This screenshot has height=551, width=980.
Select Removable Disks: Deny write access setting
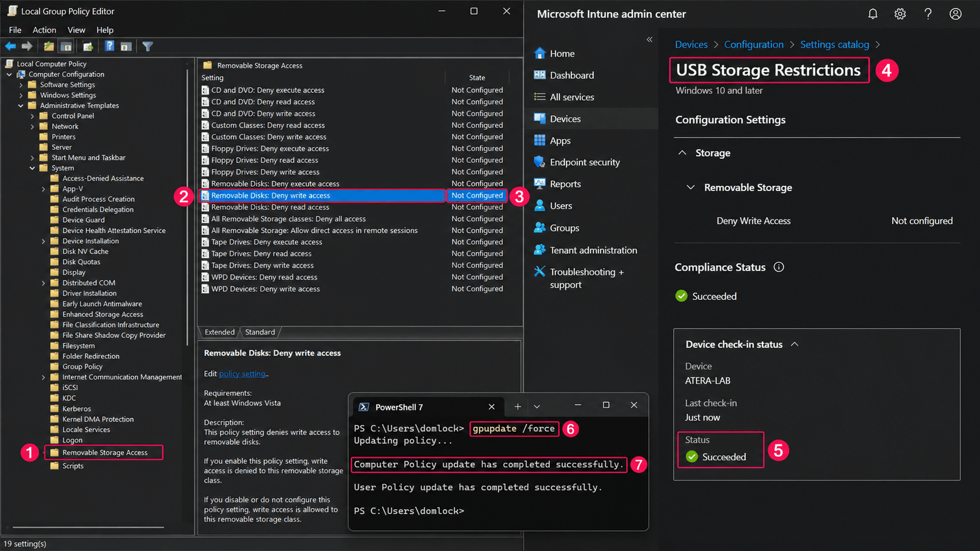point(322,195)
